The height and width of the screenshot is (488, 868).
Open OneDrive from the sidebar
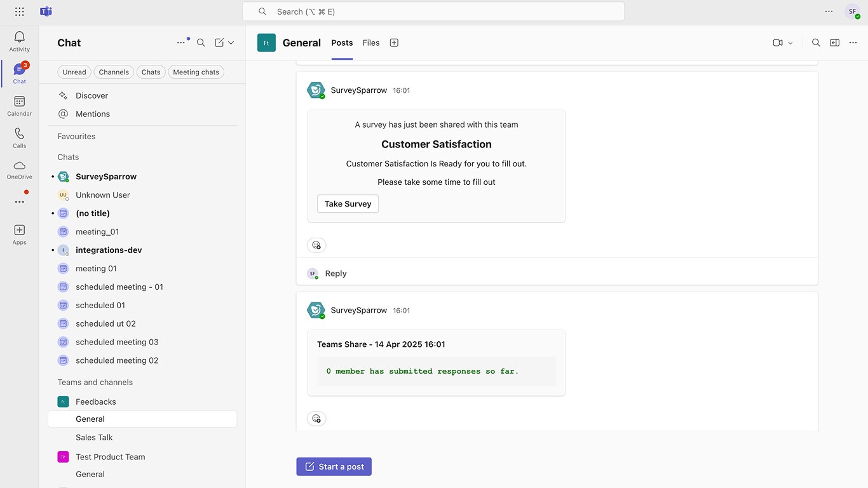click(19, 169)
